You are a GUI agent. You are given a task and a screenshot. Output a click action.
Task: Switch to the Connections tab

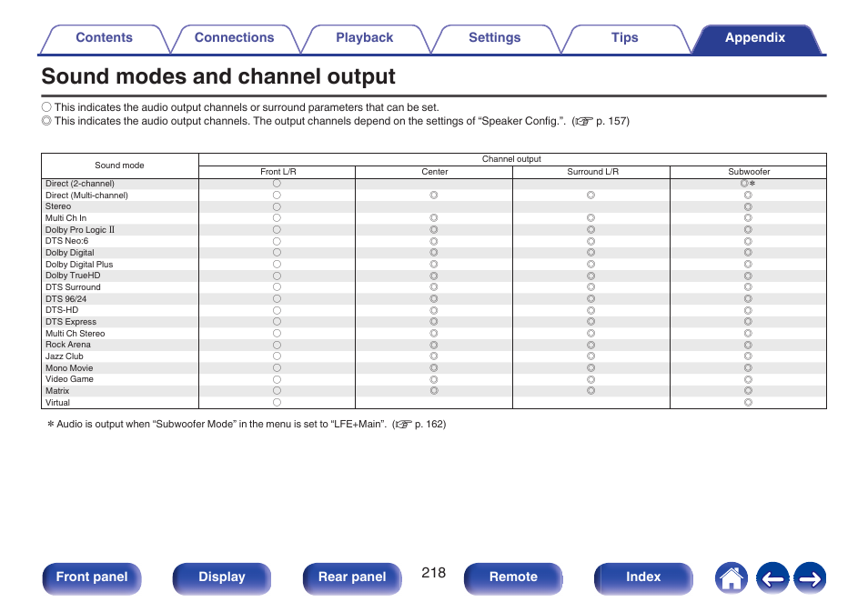tap(234, 38)
